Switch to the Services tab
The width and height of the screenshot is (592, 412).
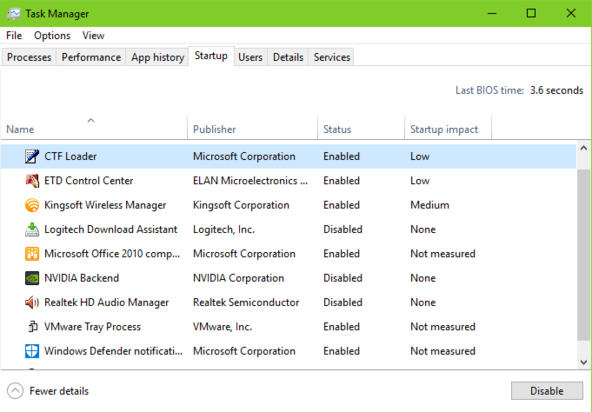(331, 57)
